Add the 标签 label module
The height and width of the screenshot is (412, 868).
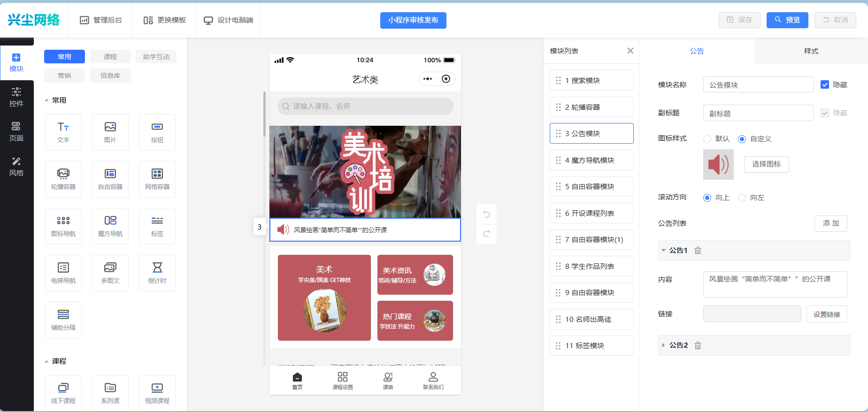click(157, 226)
